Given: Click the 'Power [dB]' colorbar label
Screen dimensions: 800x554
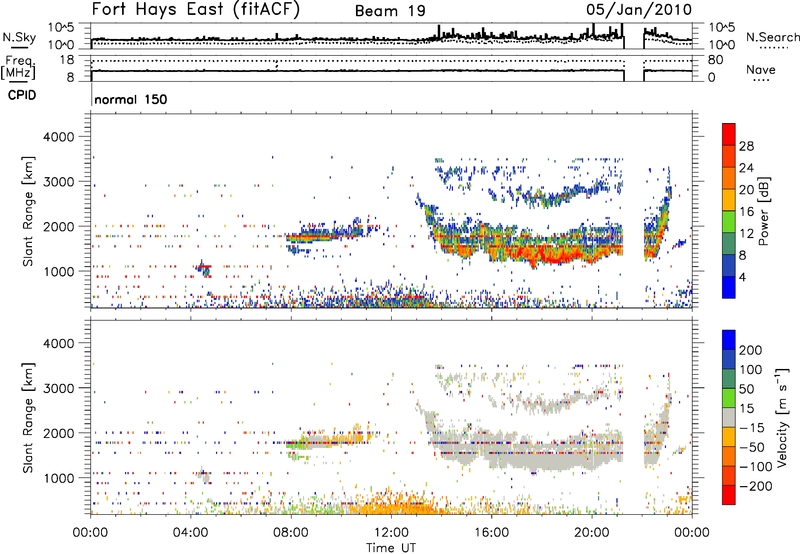Looking at the screenshot, I should (x=764, y=211).
